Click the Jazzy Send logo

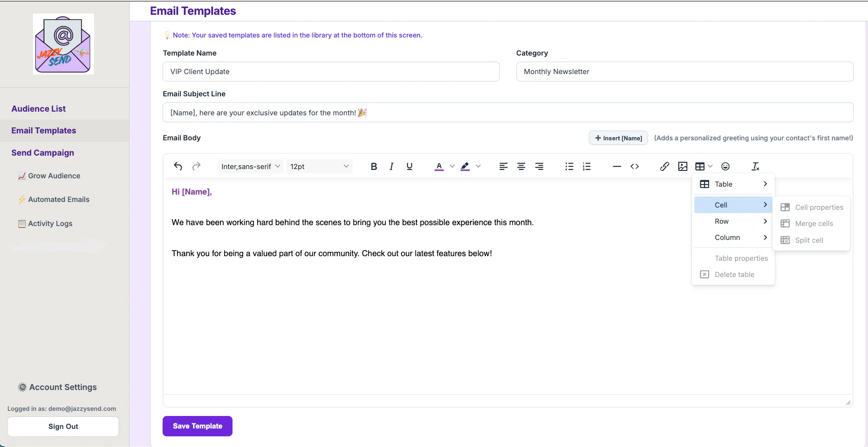click(63, 44)
